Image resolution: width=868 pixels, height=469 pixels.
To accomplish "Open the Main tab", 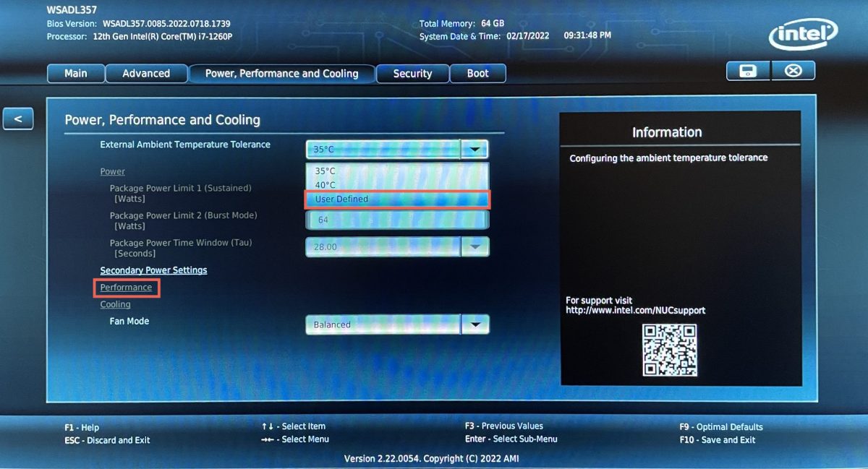I will [76, 73].
